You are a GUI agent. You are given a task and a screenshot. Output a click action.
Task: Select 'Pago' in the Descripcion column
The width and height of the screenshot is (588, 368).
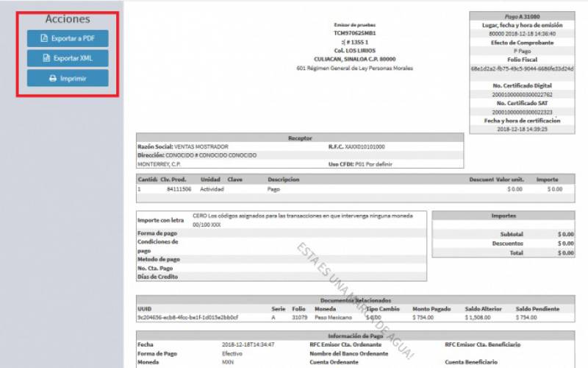pyautogui.click(x=273, y=189)
